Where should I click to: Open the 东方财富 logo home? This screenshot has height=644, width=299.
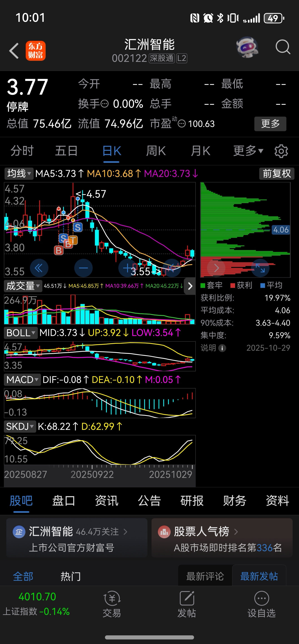pyautogui.click(x=35, y=51)
